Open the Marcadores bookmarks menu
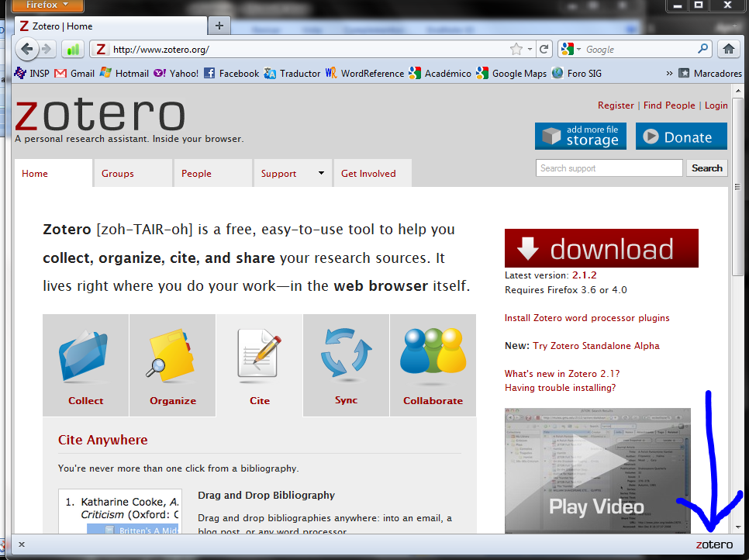 (710, 73)
